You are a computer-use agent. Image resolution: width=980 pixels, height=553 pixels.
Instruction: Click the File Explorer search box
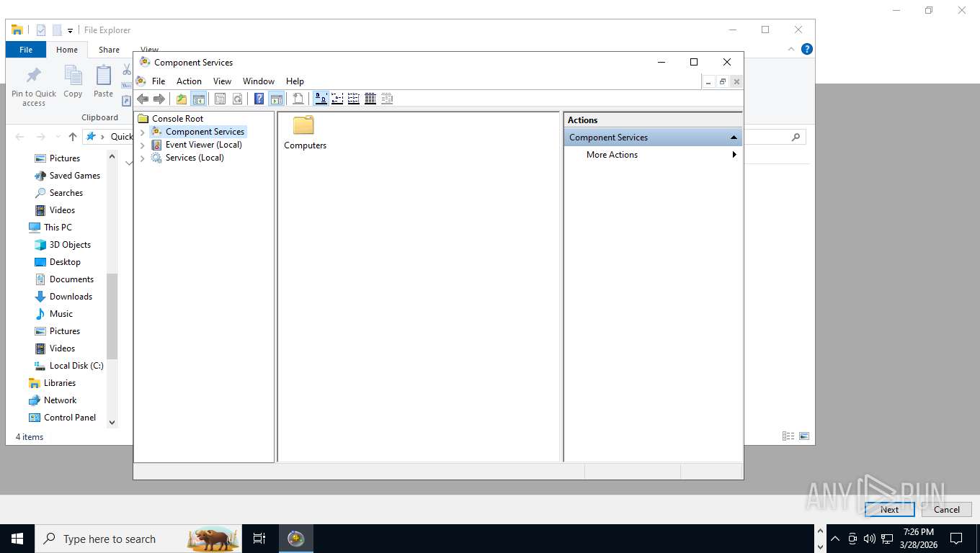point(774,137)
